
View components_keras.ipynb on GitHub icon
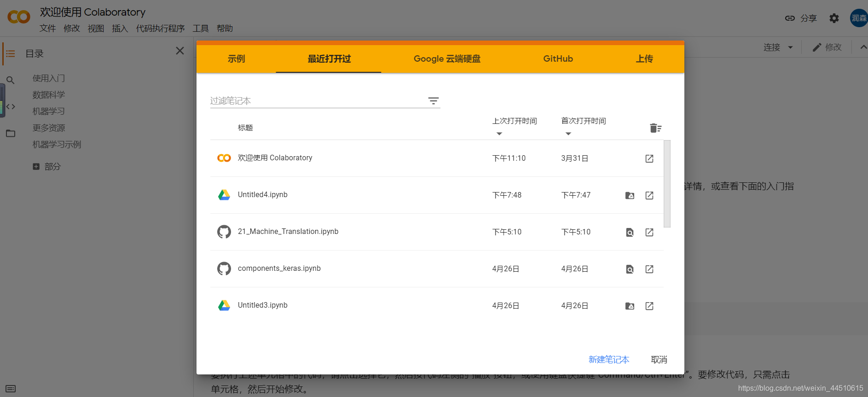(x=630, y=269)
